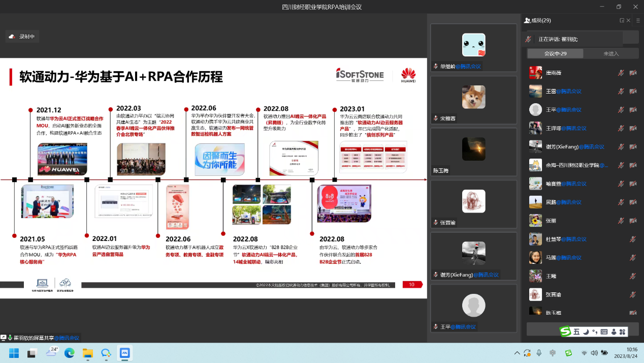
Task: Select 宋雅蓉's Shiba avatar video tile
Action: click(x=473, y=97)
